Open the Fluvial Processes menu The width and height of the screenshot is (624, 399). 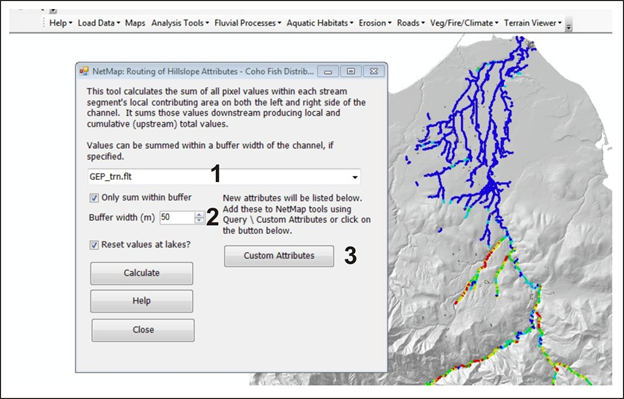tap(248, 23)
